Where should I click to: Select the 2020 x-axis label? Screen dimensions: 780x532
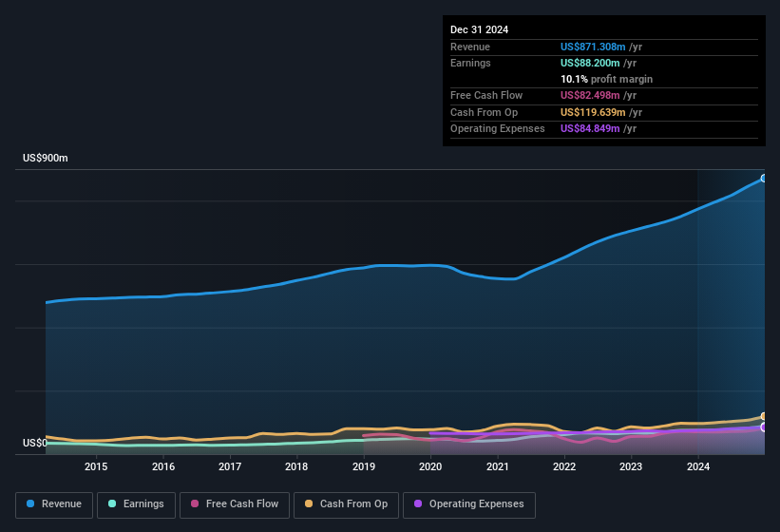(x=430, y=466)
